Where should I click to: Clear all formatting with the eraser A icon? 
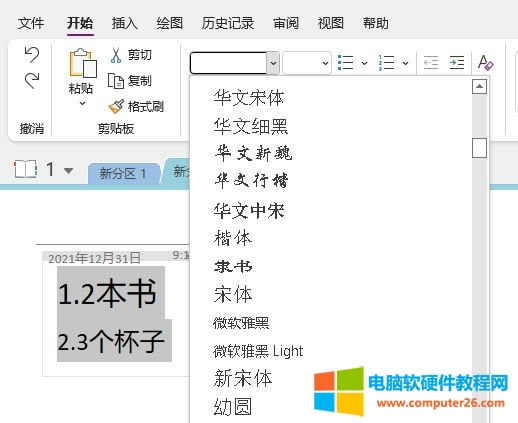click(485, 63)
